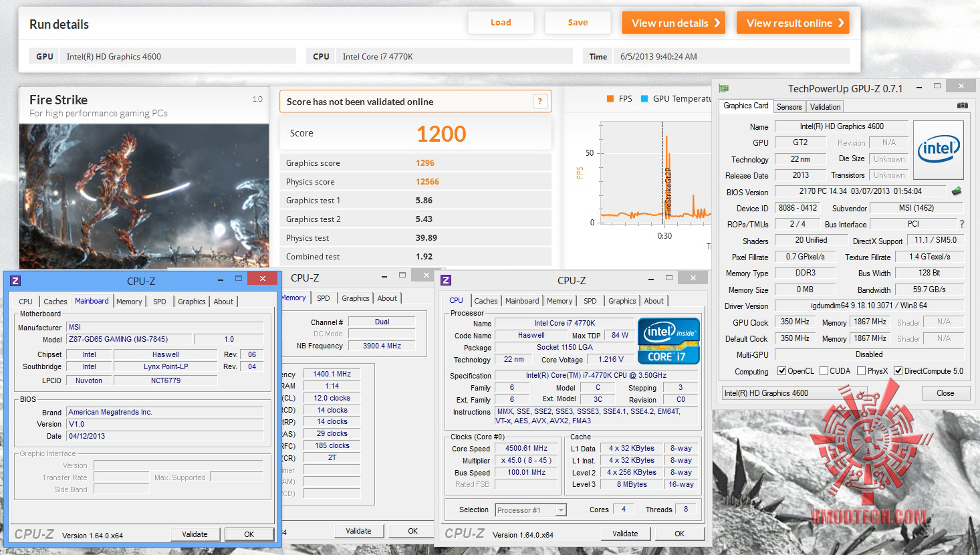This screenshot has height=555, width=980.
Task: Click the Fire Strike preview thumbnail
Action: (x=144, y=196)
